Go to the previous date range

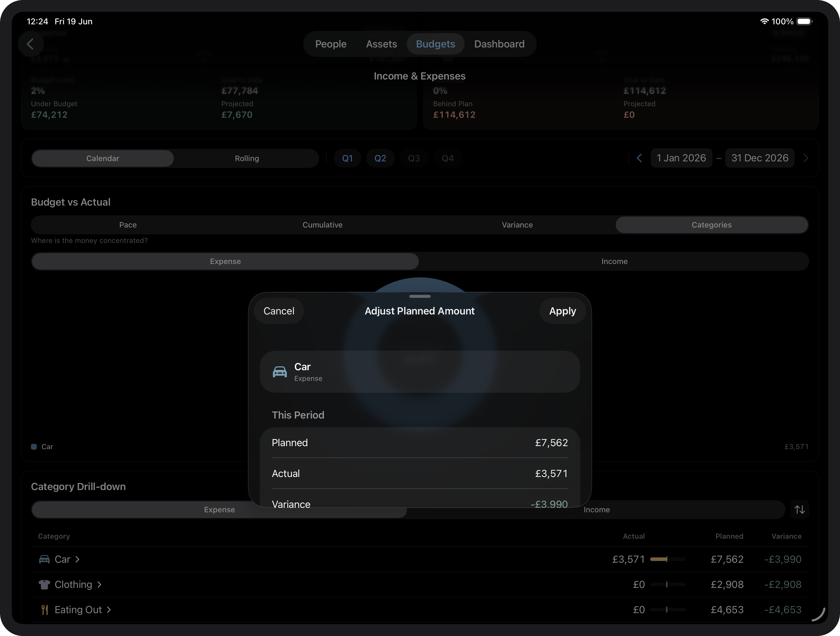[639, 158]
